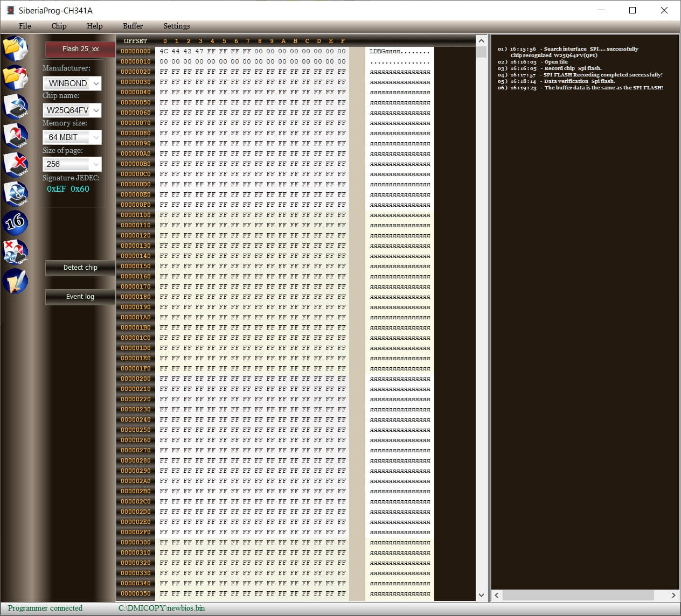Minimize the SiberiaProg-CH341A window

601,10
